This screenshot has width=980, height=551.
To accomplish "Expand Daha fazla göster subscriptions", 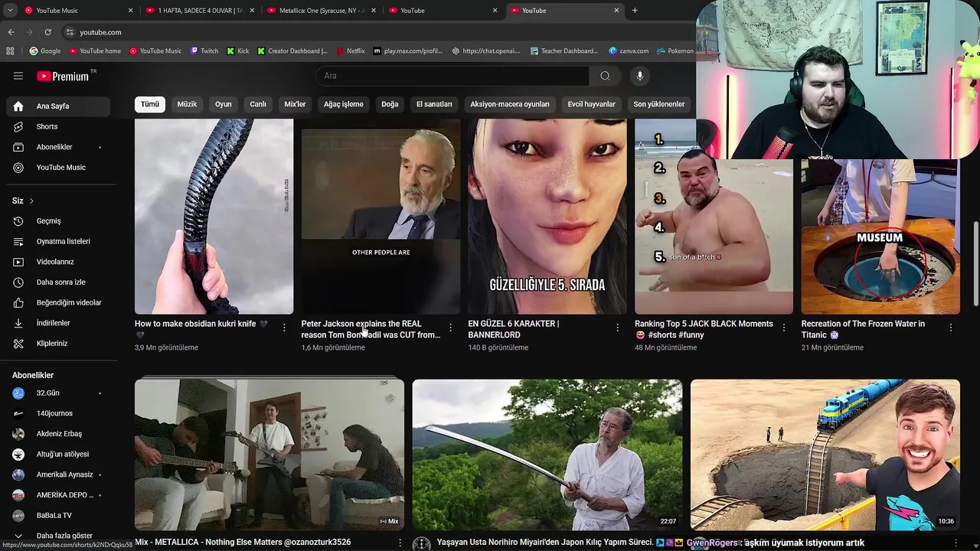I will 58,536.
